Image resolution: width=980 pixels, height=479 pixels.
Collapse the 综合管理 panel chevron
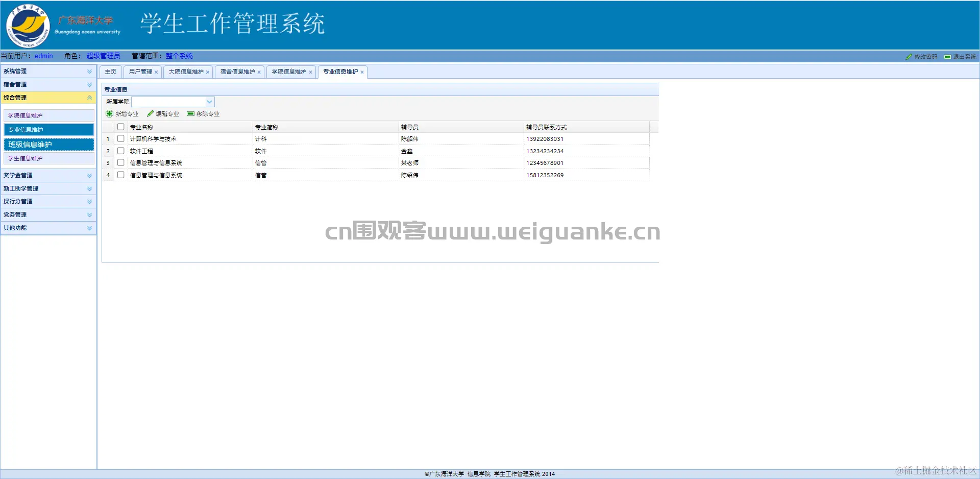click(89, 98)
